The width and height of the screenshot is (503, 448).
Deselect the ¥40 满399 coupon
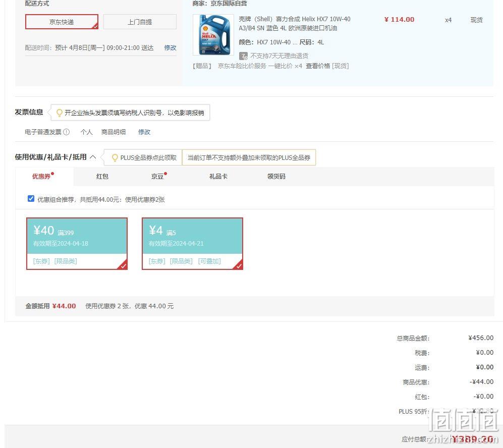click(77, 244)
